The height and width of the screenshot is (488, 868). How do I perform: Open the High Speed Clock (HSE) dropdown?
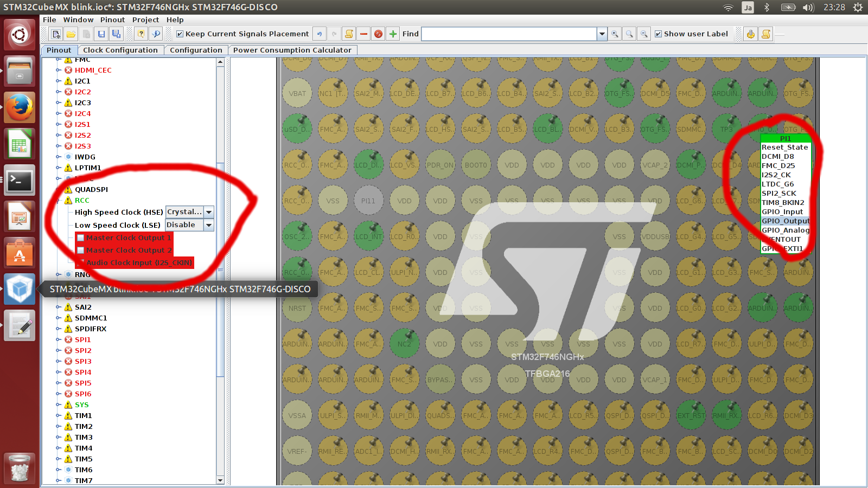point(209,212)
